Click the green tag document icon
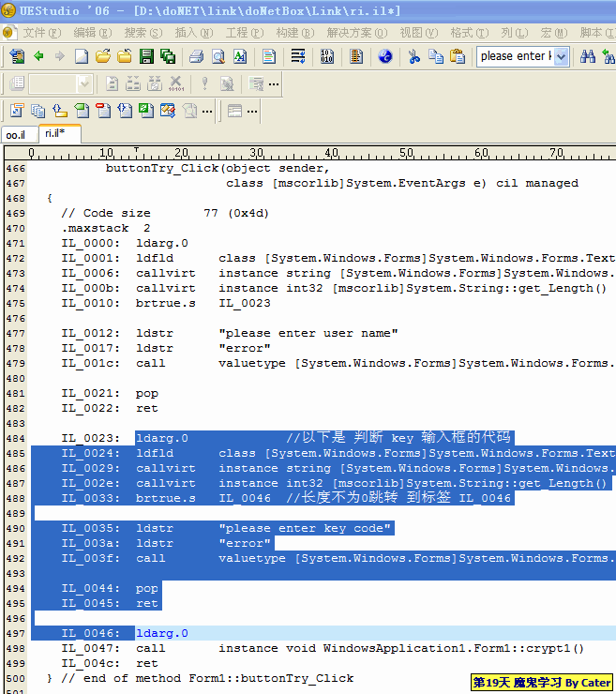 click(82, 111)
